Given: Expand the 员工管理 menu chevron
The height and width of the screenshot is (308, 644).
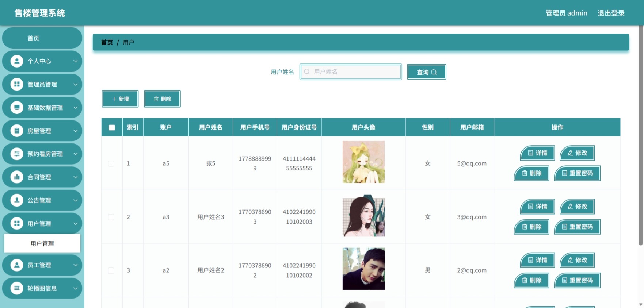Looking at the screenshot, I should (x=75, y=265).
